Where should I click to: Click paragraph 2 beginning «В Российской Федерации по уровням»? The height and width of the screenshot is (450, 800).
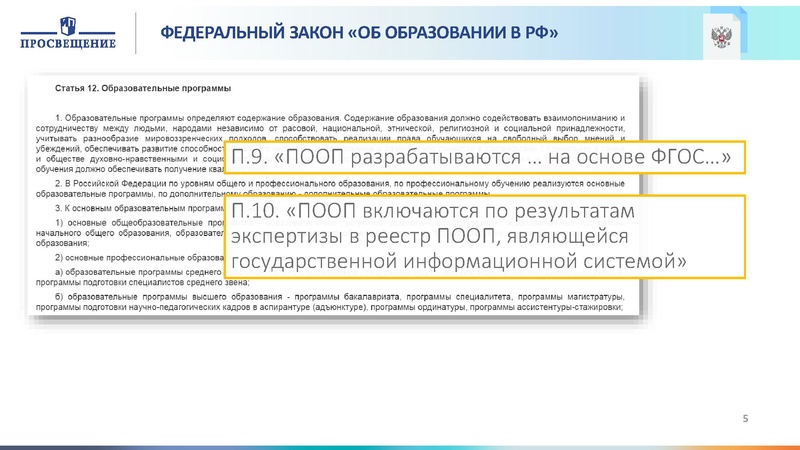coord(330,189)
